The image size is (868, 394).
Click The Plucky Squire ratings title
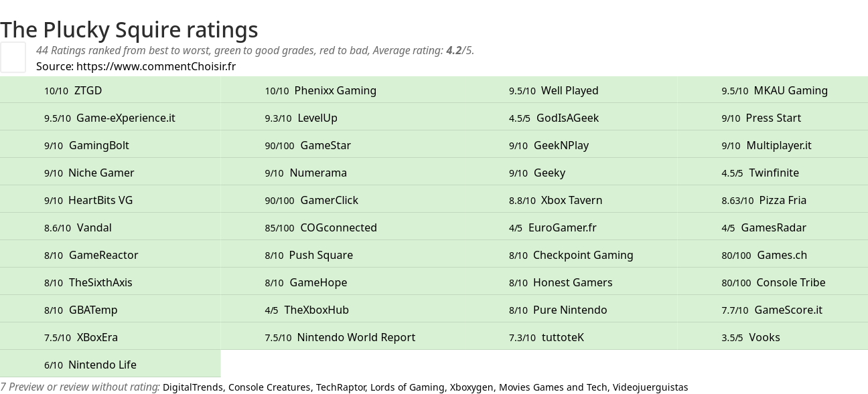click(x=129, y=29)
